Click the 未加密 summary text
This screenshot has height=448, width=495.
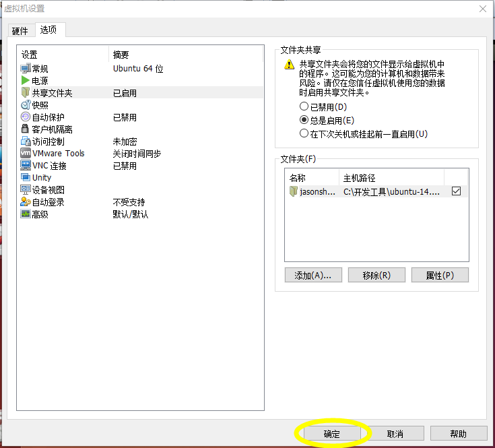125,141
